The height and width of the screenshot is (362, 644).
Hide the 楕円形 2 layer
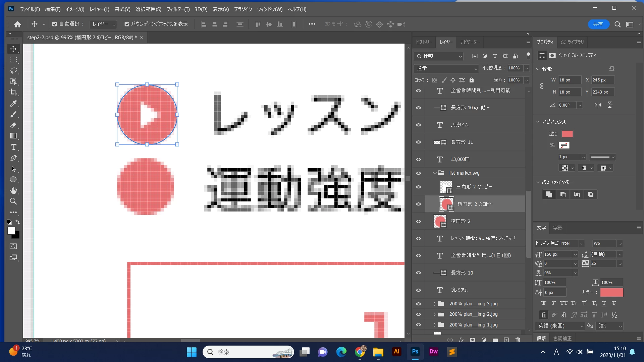(x=419, y=221)
